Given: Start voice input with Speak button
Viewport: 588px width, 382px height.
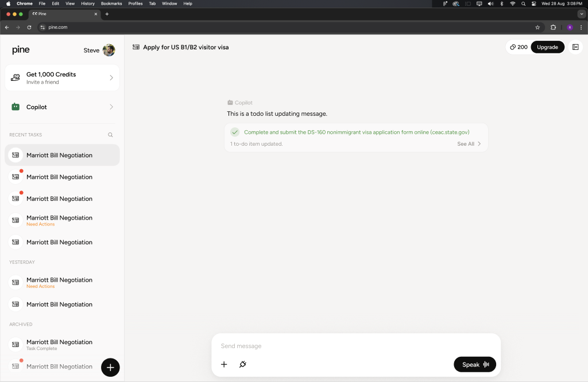Looking at the screenshot, I should [x=475, y=364].
